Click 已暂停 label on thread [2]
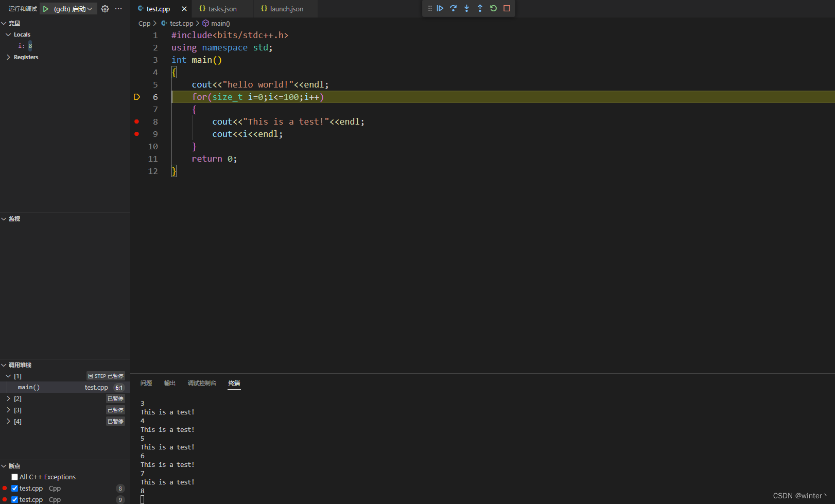The width and height of the screenshot is (835, 504). (x=116, y=399)
